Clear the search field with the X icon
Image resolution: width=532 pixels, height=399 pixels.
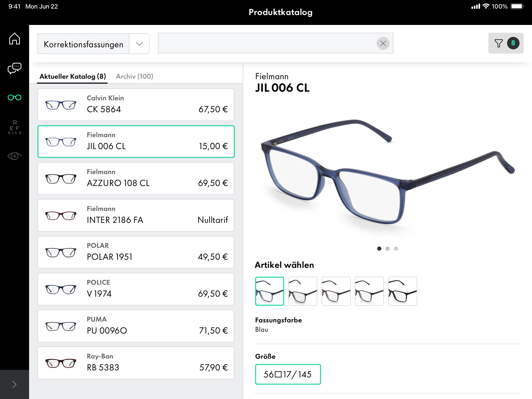click(x=383, y=43)
